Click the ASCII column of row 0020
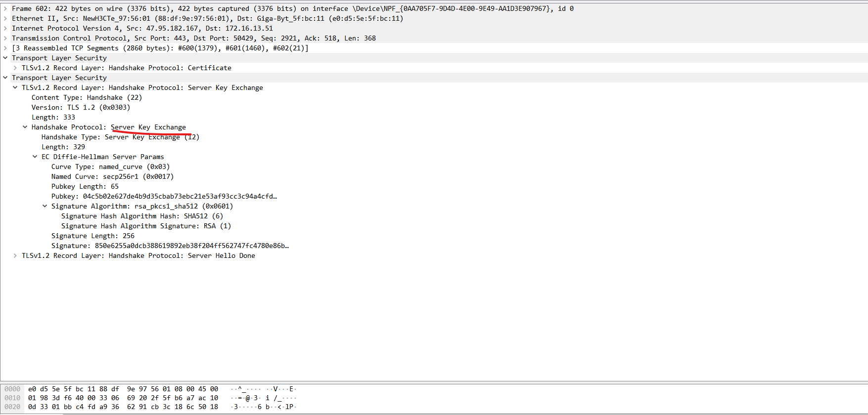 [x=264, y=407]
